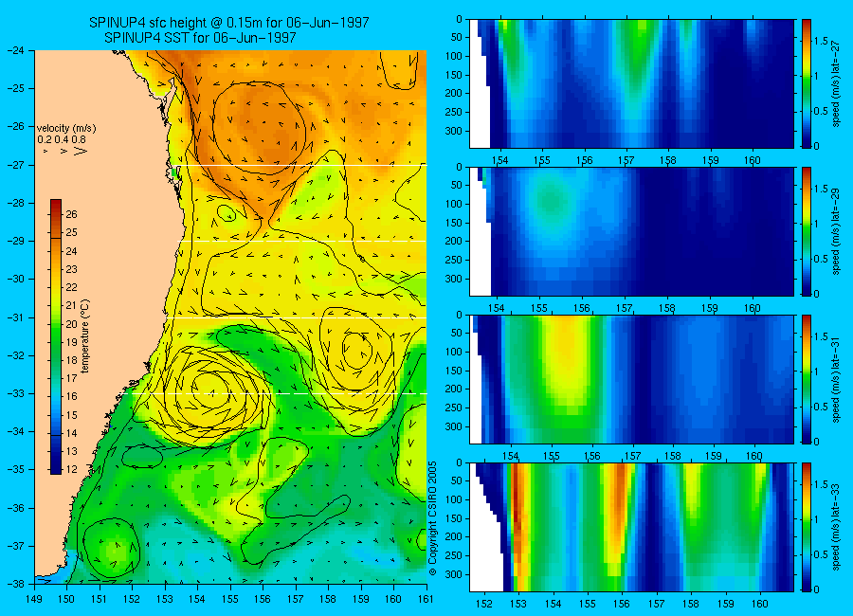Click the 161 longitude label on map axis
The image size is (853, 616).
click(426, 599)
